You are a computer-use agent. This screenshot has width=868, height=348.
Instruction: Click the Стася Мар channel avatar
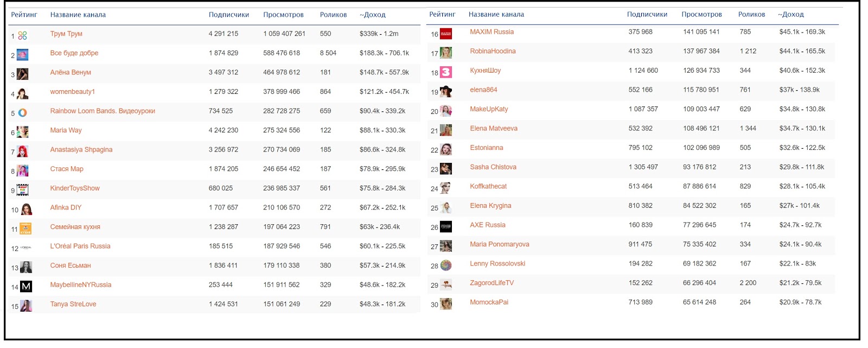click(22, 171)
